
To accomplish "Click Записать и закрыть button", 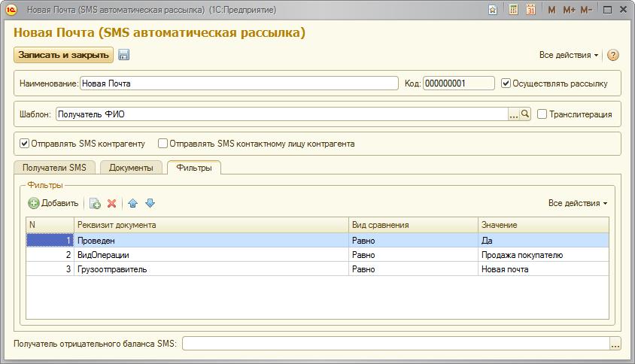I will pyautogui.click(x=64, y=55).
